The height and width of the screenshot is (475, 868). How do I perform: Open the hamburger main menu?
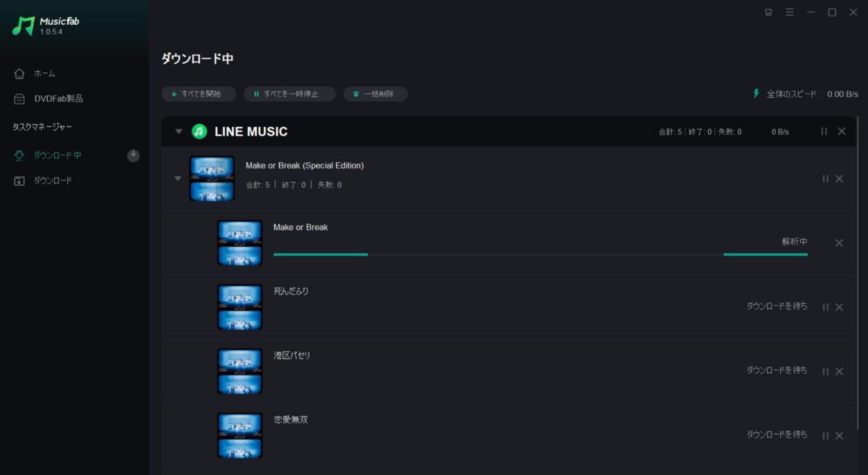[789, 12]
